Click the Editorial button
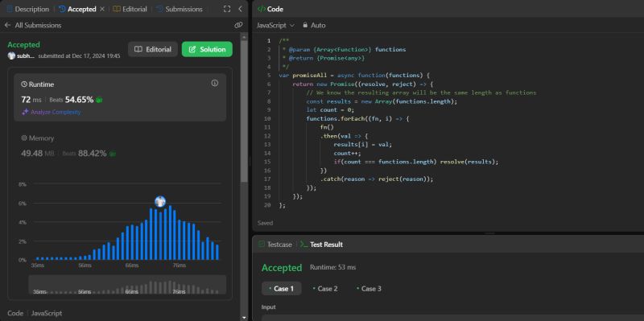This screenshot has width=644, height=321. 153,49
